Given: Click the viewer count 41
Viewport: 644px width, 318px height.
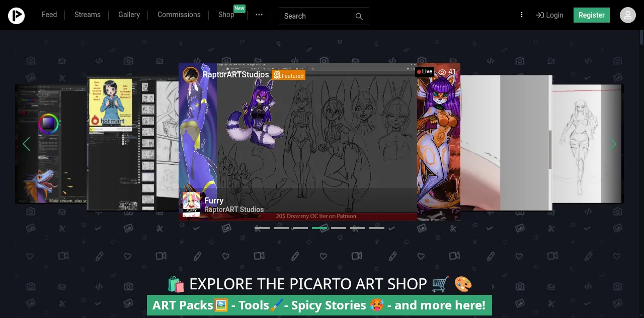Looking at the screenshot, I should [452, 72].
